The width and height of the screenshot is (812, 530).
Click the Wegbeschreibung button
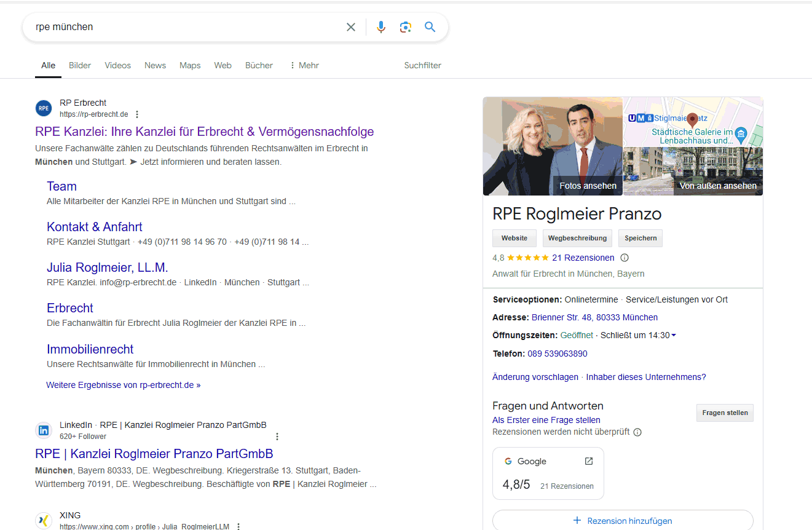click(577, 238)
